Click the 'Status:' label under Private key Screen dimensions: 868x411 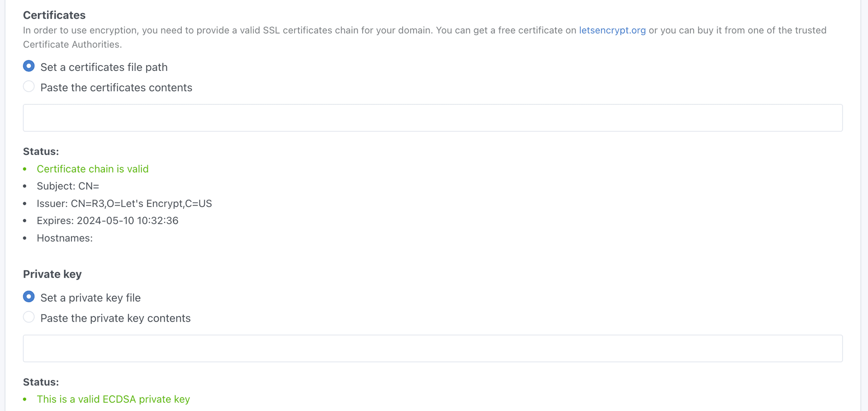pyautogui.click(x=41, y=382)
